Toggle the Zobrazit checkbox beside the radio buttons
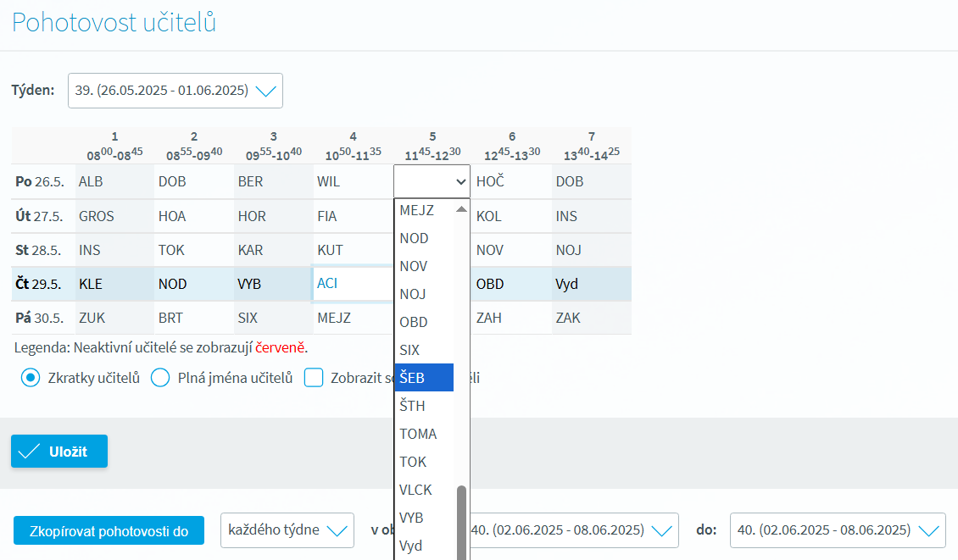The image size is (958, 560). 314,378
